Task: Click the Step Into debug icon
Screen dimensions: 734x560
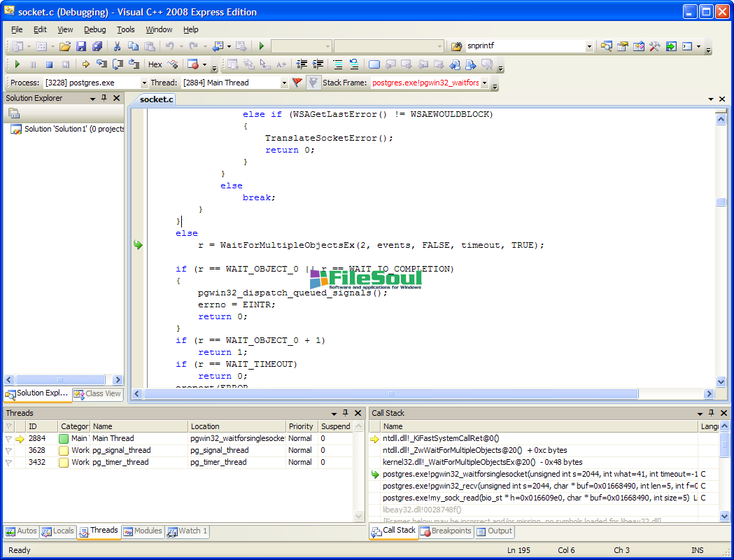Action: pyautogui.click(x=101, y=64)
